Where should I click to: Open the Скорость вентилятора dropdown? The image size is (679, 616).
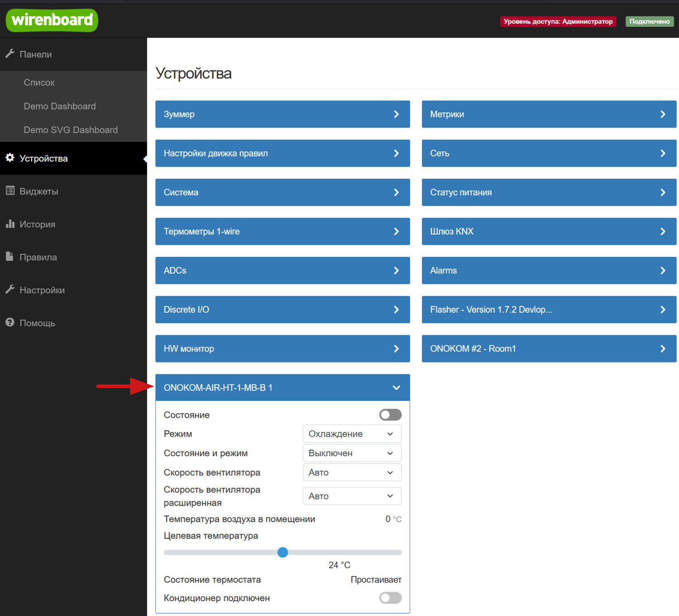(352, 473)
